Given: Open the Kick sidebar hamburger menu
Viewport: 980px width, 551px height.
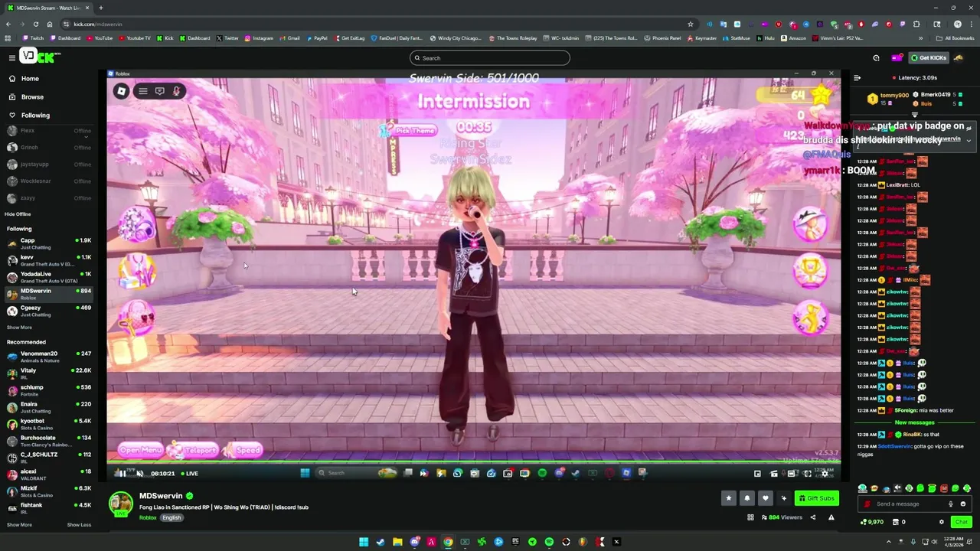Looking at the screenshot, I should pos(11,57).
